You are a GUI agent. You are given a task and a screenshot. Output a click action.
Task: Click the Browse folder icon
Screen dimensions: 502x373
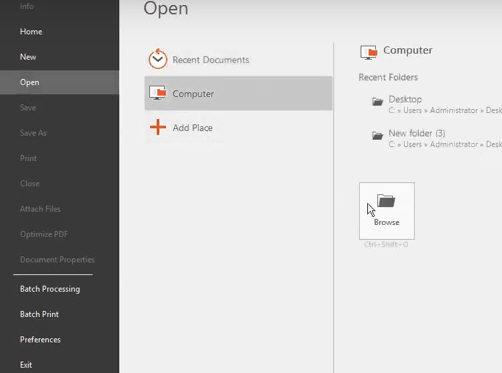386,200
